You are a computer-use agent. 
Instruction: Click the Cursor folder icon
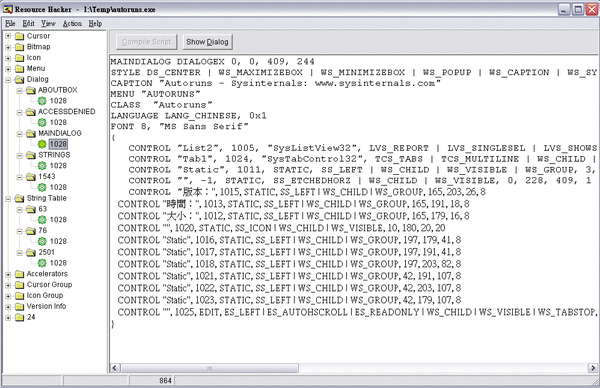tap(20, 36)
